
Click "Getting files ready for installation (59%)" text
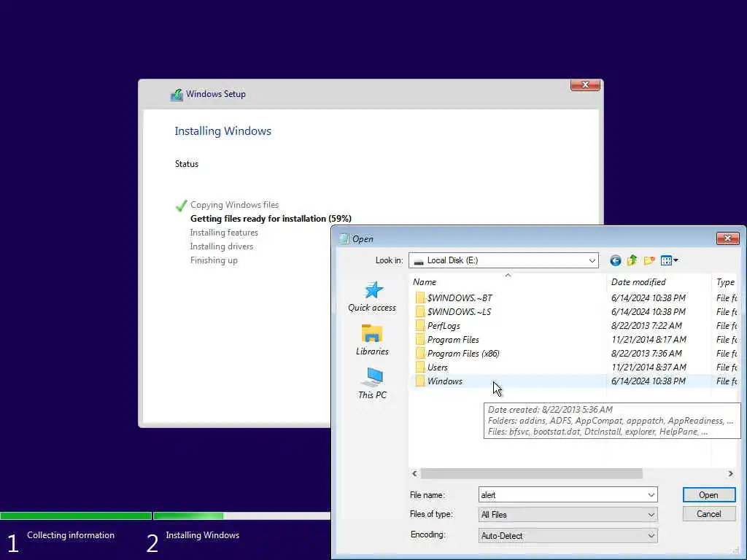[x=271, y=219]
